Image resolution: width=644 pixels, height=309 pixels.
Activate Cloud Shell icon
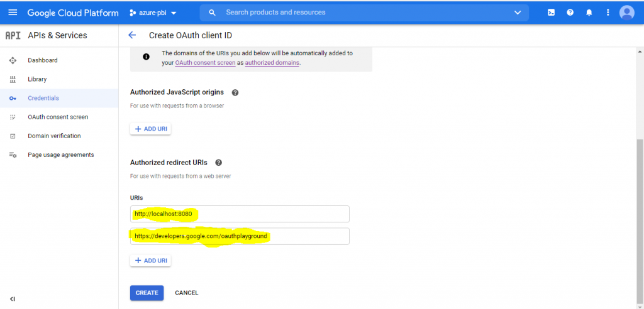[x=551, y=13]
